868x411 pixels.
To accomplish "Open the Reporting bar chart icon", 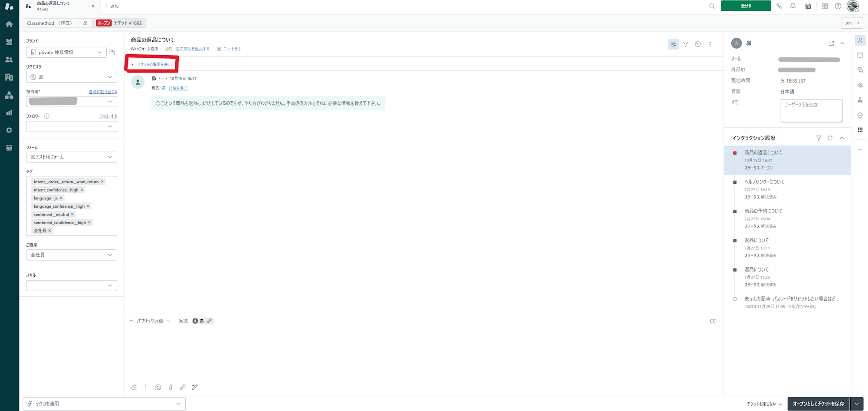I will click(x=9, y=113).
